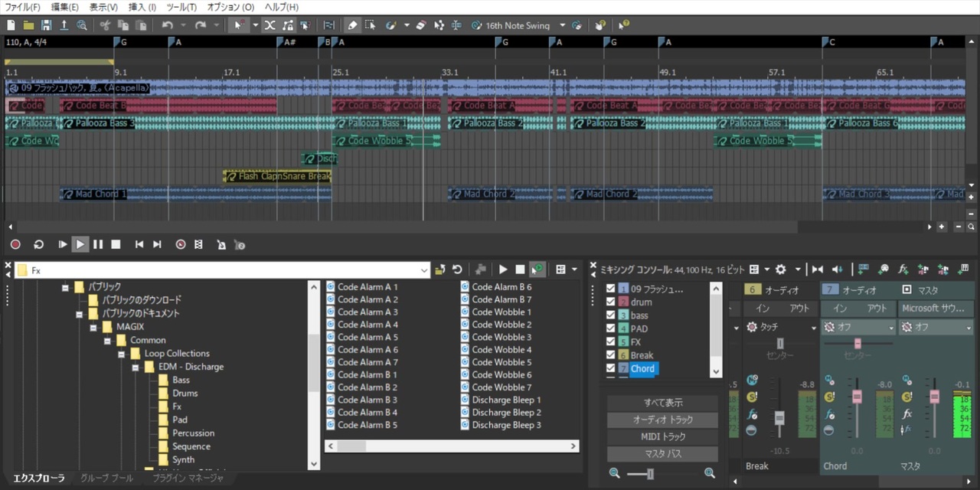Click the highlighted Play button in transport
The width and height of the screenshot is (980, 490).
coord(80,244)
